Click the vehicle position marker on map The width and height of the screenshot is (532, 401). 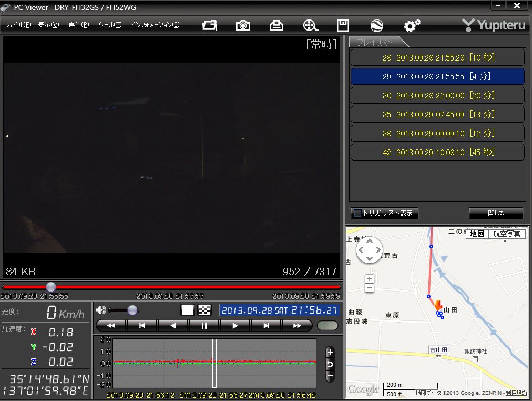coord(438,305)
